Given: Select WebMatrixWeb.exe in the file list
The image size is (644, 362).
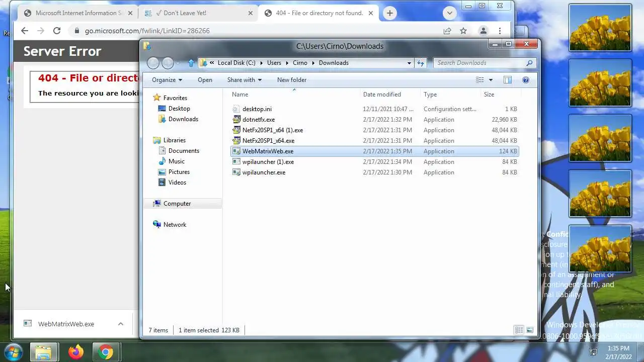Looking at the screenshot, I should click(374, 151).
